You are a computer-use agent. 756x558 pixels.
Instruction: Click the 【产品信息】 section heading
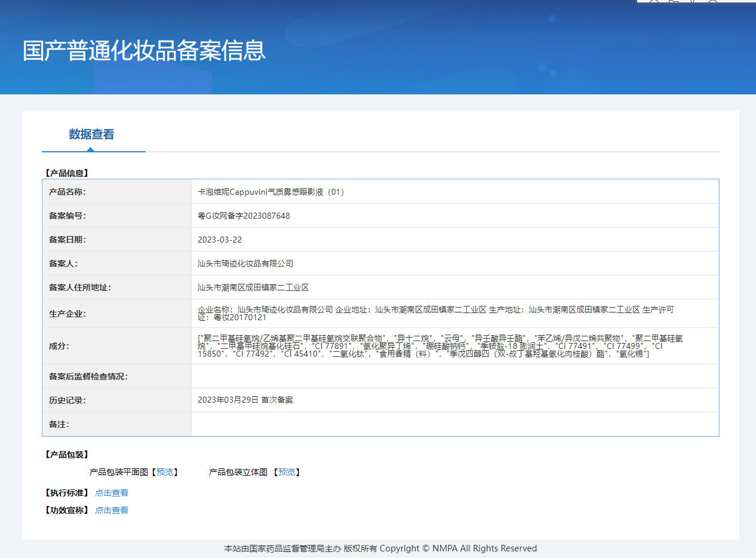[66, 173]
